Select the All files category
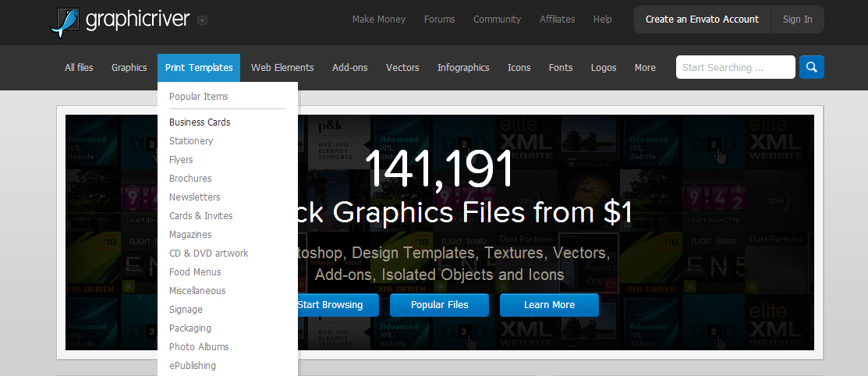 [79, 68]
